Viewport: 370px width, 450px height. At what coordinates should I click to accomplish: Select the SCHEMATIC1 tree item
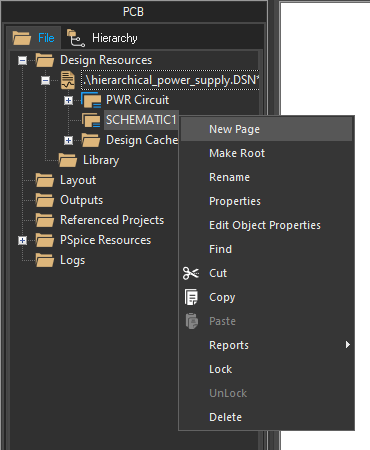tap(141, 120)
